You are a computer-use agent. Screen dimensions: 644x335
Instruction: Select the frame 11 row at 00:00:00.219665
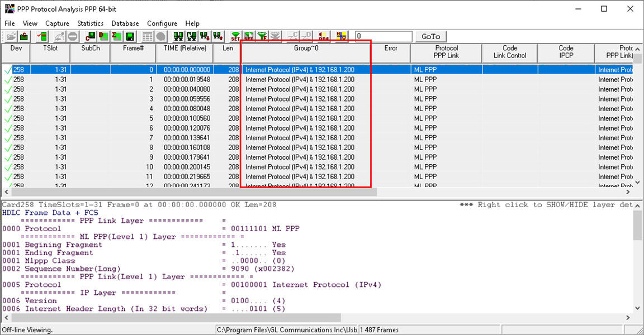pos(317,177)
